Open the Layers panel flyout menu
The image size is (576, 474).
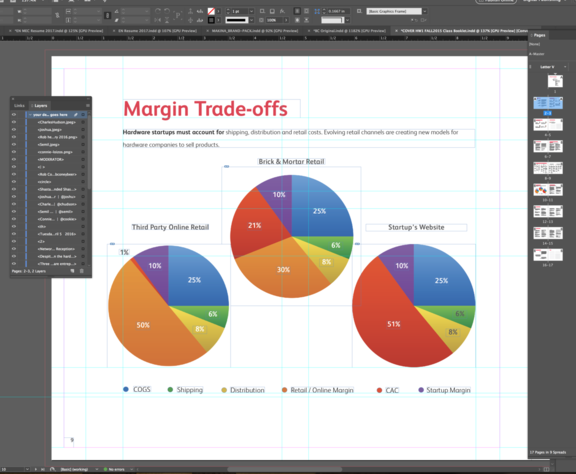[x=88, y=105]
